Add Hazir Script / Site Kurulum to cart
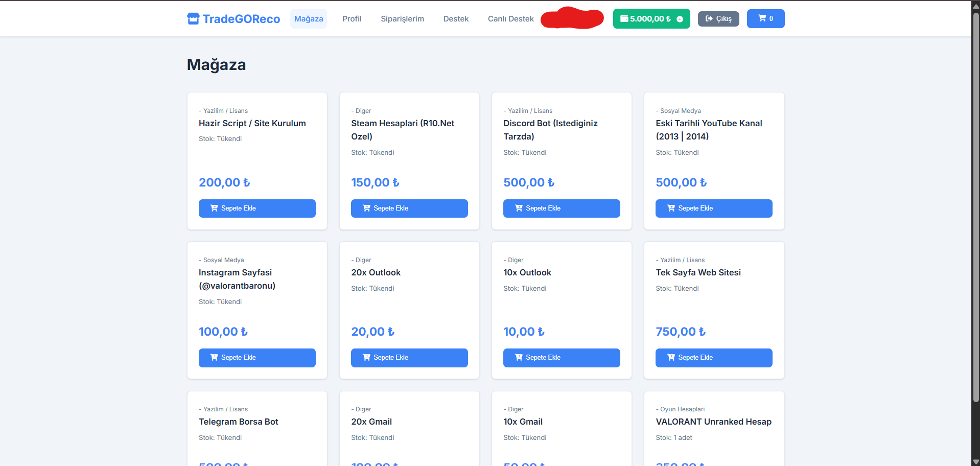 tap(257, 208)
